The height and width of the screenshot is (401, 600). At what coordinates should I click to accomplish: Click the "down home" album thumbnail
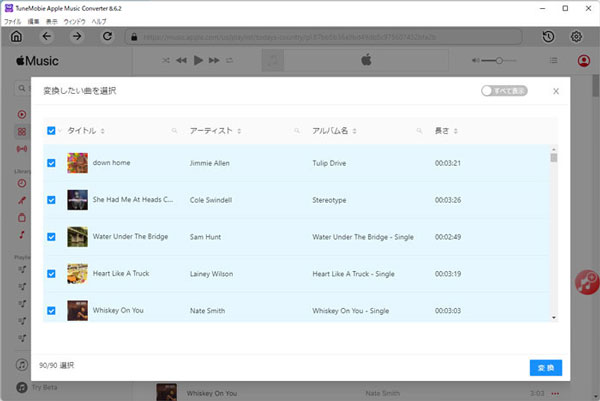pyautogui.click(x=77, y=163)
